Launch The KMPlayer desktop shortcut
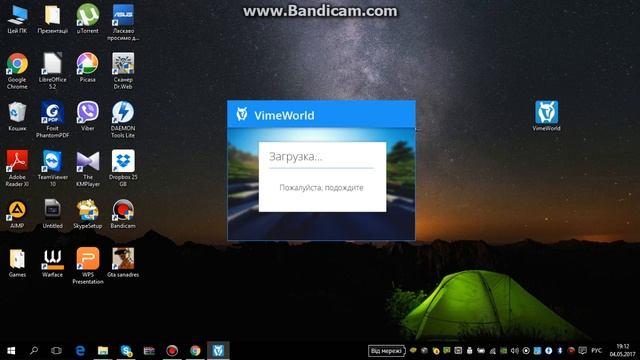The height and width of the screenshot is (360, 640). click(x=88, y=168)
